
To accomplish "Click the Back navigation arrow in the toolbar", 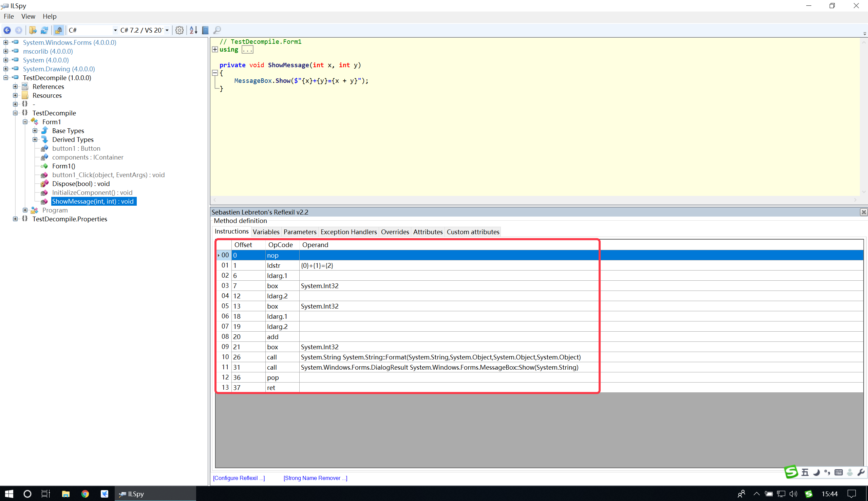I will [x=7, y=30].
